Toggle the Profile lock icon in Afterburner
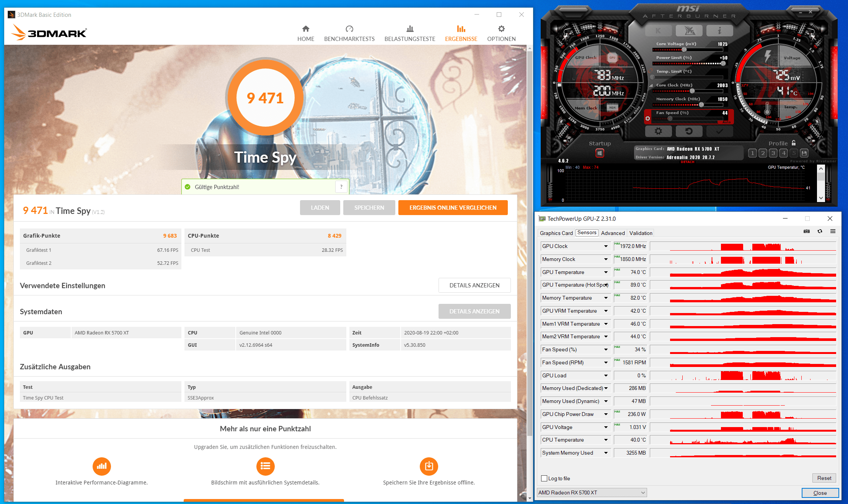 click(794, 143)
